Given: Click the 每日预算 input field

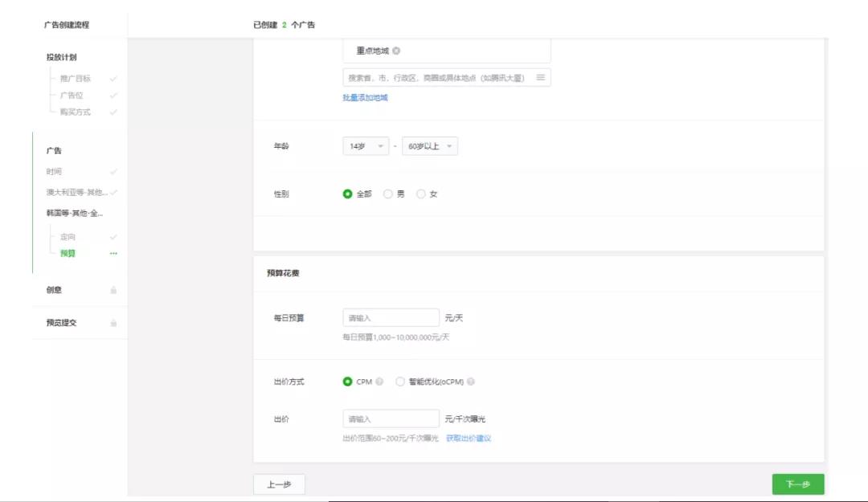Looking at the screenshot, I should (391, 316).
